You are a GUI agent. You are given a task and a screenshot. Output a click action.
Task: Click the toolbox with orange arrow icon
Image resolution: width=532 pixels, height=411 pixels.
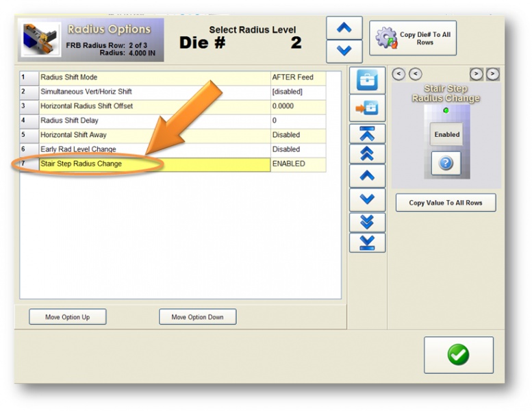click(368, 109)
